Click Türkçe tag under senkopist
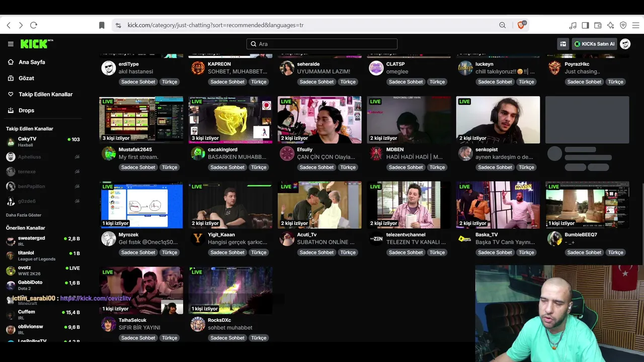The height and width of the screenshot is (362, 644). point(526,167)
